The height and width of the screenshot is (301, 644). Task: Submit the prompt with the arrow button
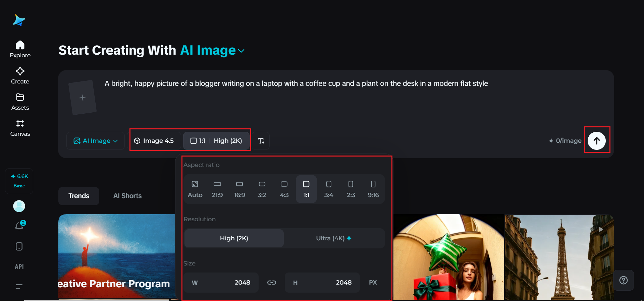coord(597,141)
